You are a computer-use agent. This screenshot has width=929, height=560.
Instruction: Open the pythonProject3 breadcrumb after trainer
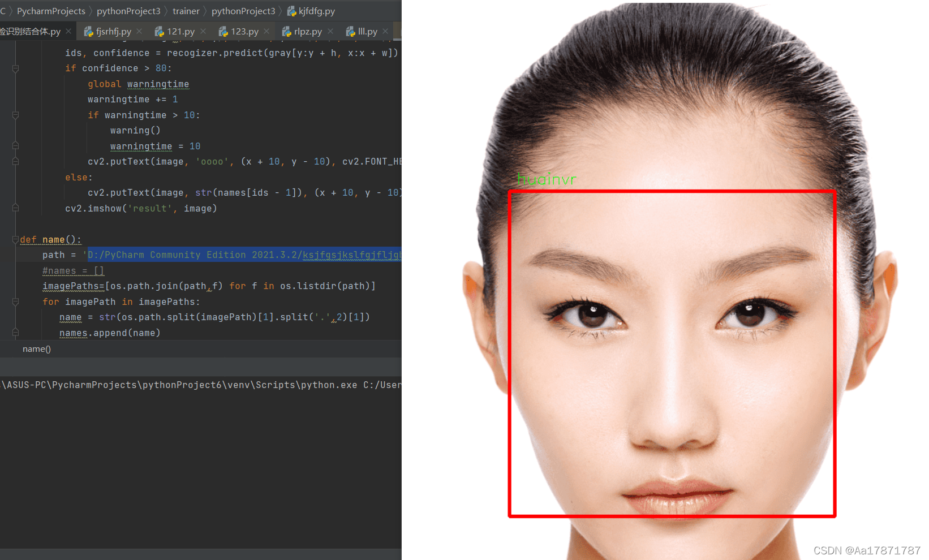pyautogui.click(x=243, y=11)
